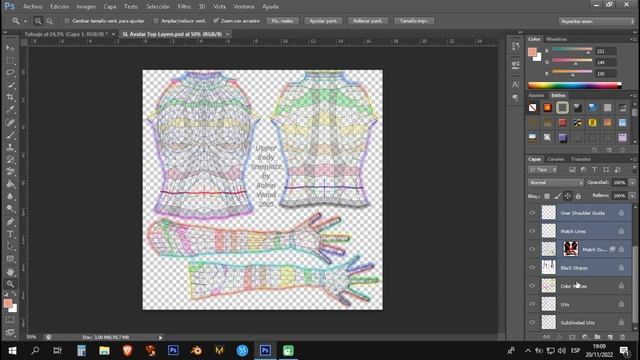Open the Filtro menu
The image size is (640, 360).
point(184,7)
